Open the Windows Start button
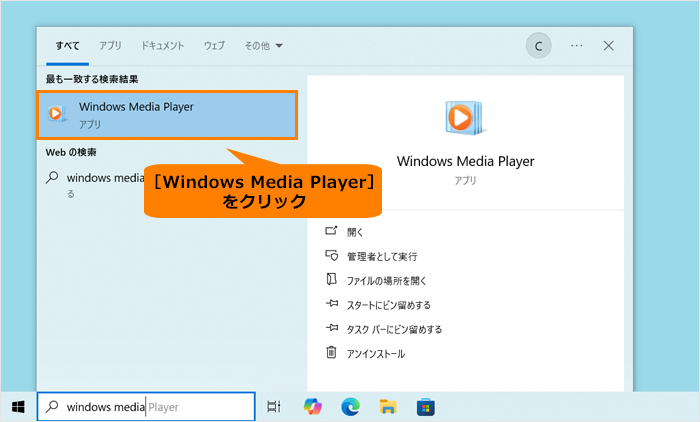 tap(18, 407)
